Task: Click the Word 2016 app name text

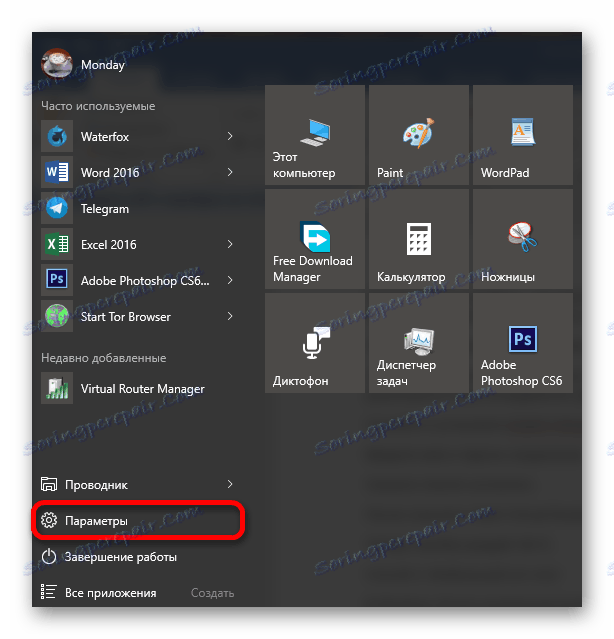Action: click(x=110, y=172)
